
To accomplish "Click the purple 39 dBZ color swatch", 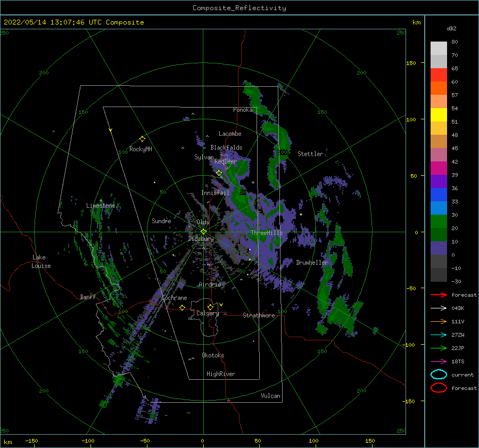I will click(x=439, y=181).
